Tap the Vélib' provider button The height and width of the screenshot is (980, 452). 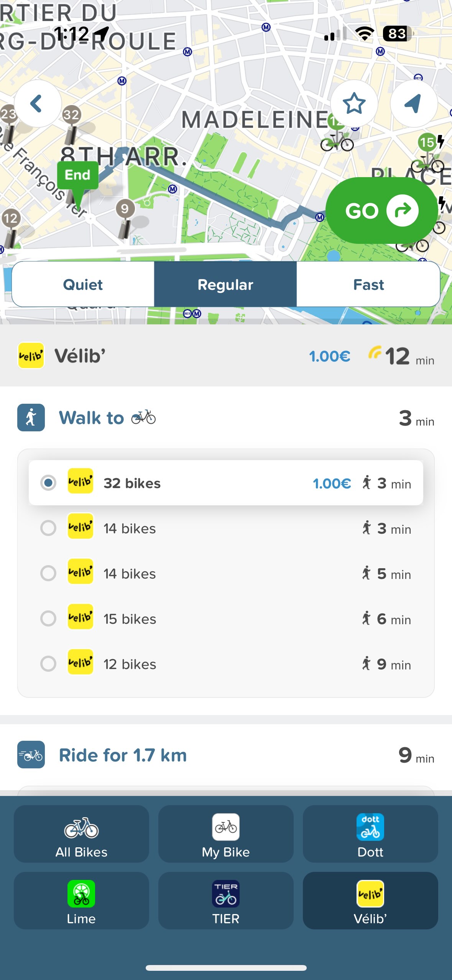pos(370,901)
